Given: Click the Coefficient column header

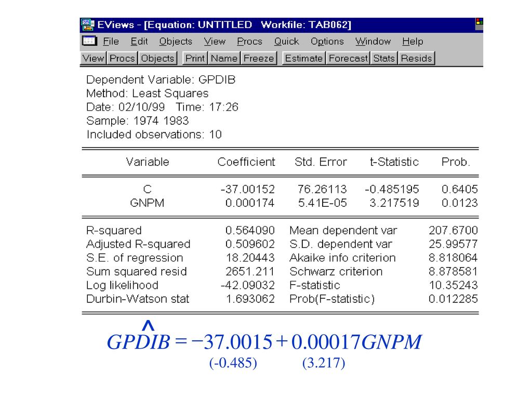Looking at the screenshot, I should point(246,162).
